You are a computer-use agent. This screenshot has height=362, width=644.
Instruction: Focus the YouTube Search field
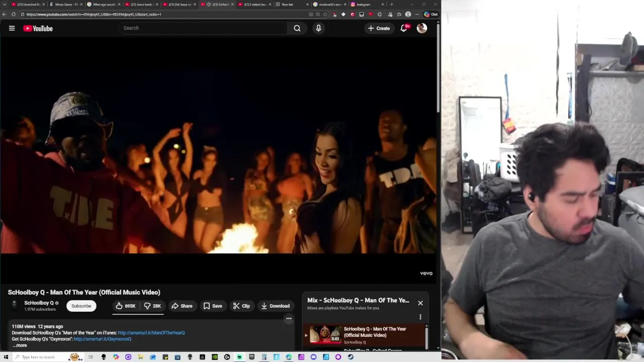[203, 28]
